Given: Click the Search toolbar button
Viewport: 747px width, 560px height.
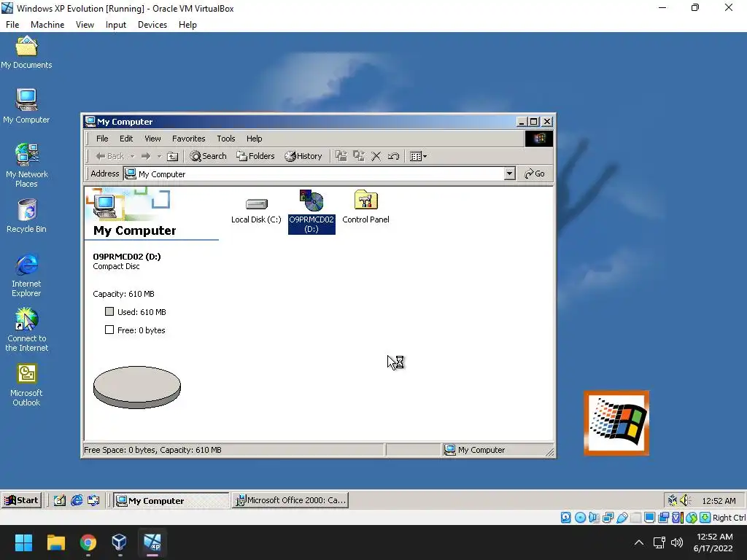Looking at the screenshot, I should (208, 156).
